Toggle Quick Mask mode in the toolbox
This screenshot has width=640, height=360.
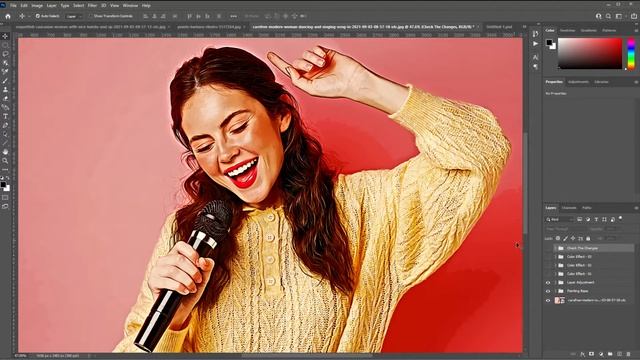click(5, 198)
